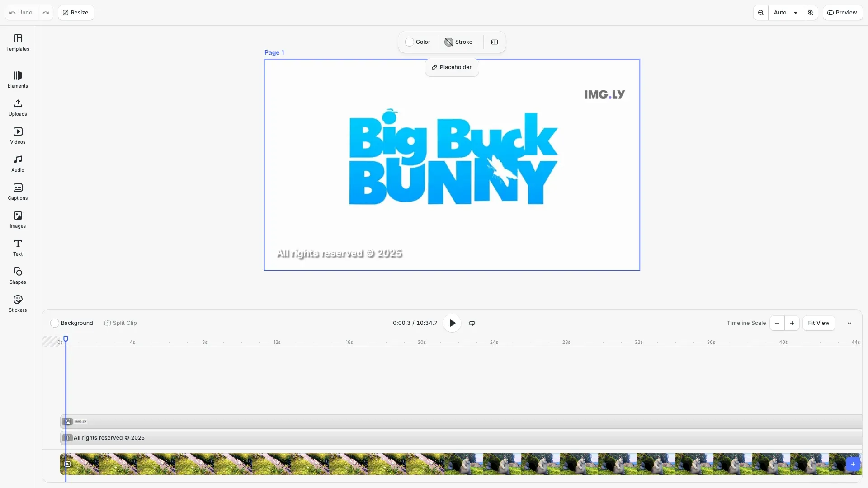Open the Uploads panel
Viewport: 868px width, 488px height.
point(18,108)
